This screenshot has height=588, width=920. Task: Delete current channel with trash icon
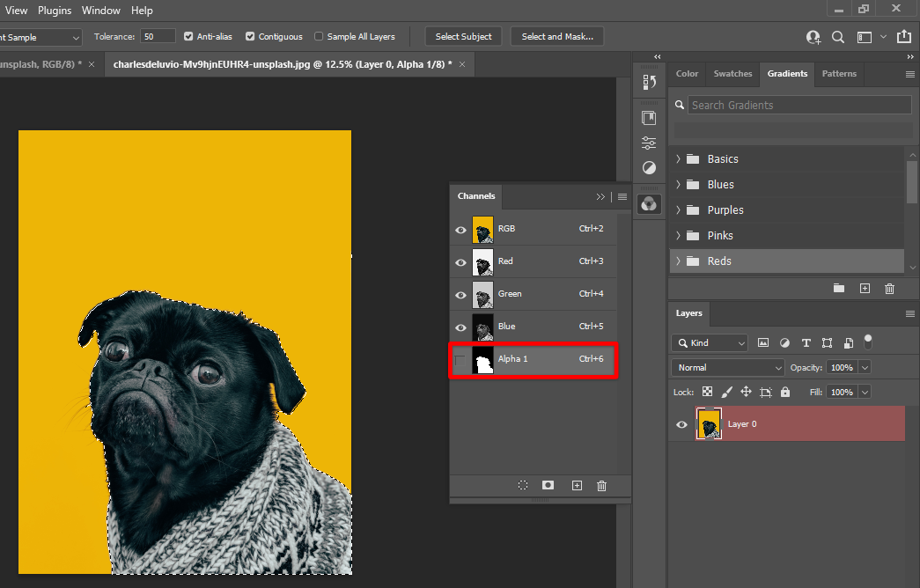(601, 485)
